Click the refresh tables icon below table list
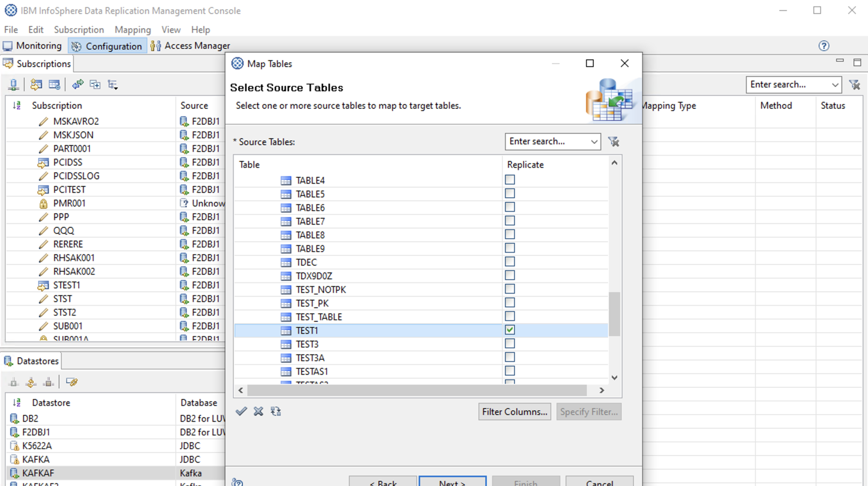Image resolution: width=868 pixels, height=486 pixels. click(276, 411)
